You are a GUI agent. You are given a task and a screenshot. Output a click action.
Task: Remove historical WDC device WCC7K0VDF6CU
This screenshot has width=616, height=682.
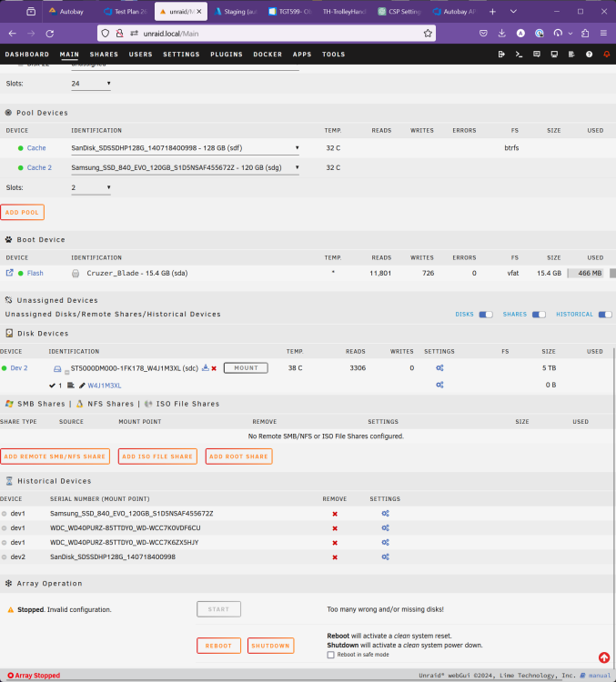(335, 528)
